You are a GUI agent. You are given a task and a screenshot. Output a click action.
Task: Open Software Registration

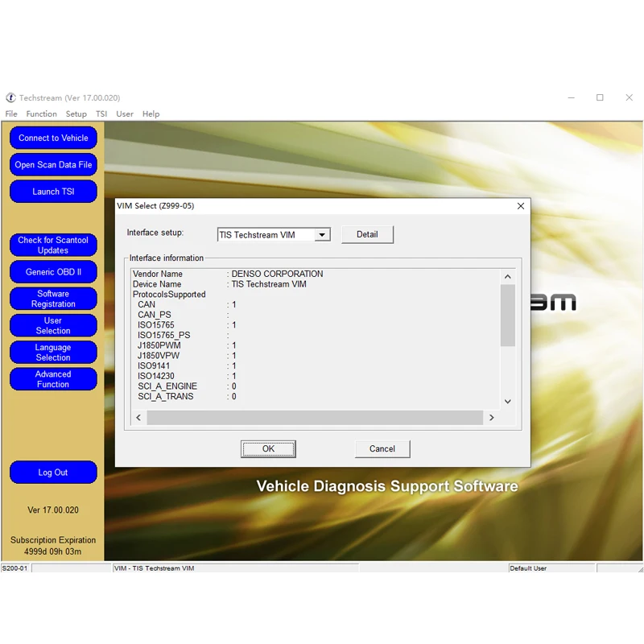point(53,299)
